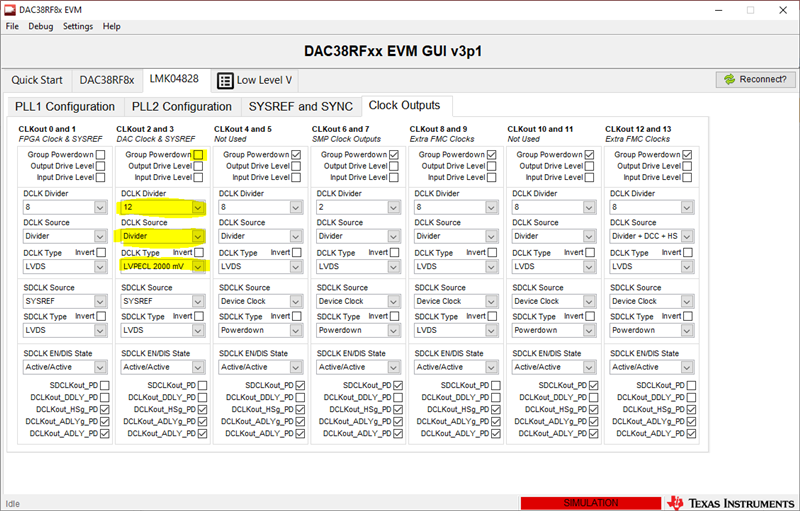Click the DAC38RF8x EVM app icon in title bar
The image size is (800, 511).
[x=10, y=10]
